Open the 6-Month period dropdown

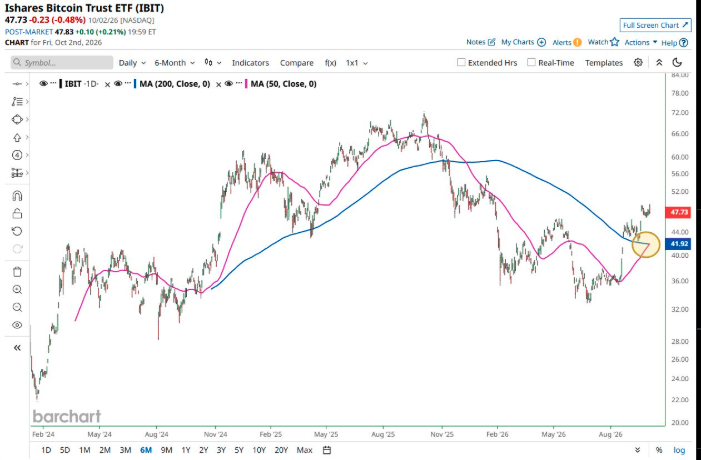coord(174,63)
